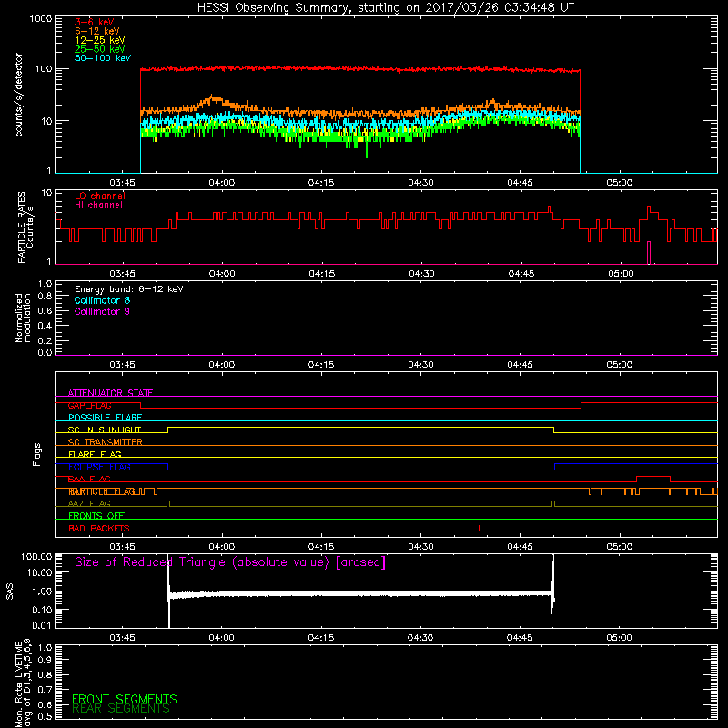Screen dimensions: 728x728
Task: Click the 04:30 time label under the modulation panel
Action: [x=420, y=365]
